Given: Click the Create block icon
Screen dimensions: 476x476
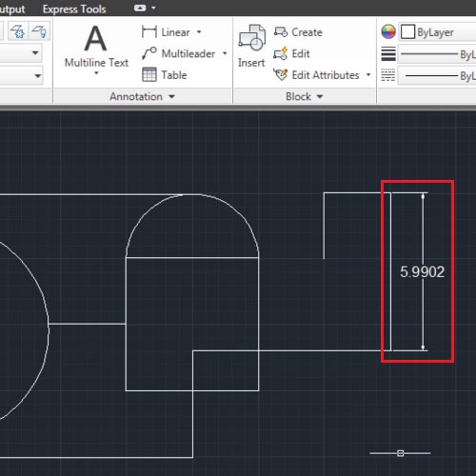Looking at the screenshot, I should click(x=281, y=31).
